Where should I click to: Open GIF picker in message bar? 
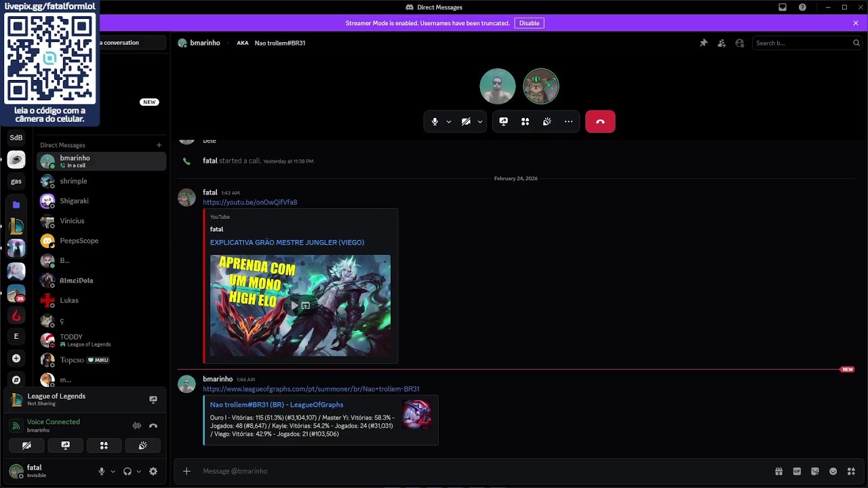point(797,471)
